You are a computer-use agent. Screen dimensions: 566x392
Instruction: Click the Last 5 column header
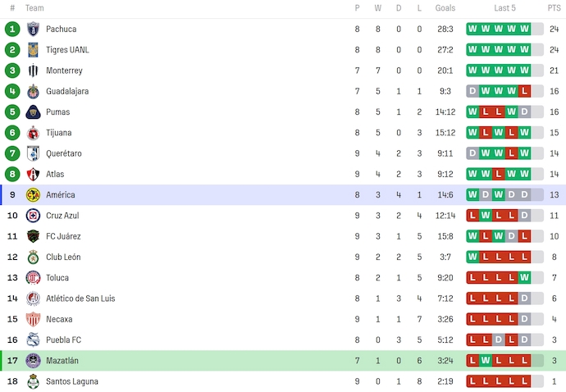click(x=504, y=8)
